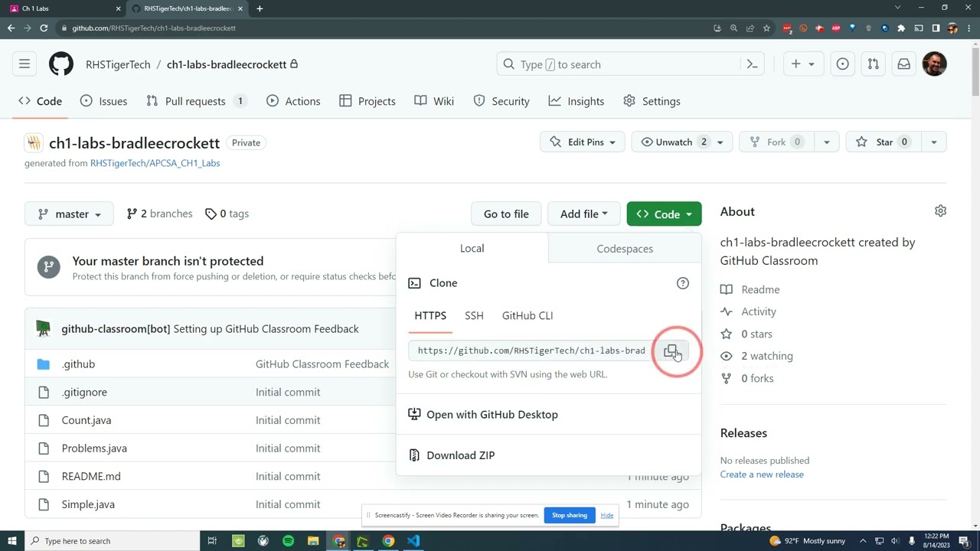Open the RHSTigerTech/APCSA_CH1_Labs template link
Screen dimensions: 980x551
click(155, 163)
